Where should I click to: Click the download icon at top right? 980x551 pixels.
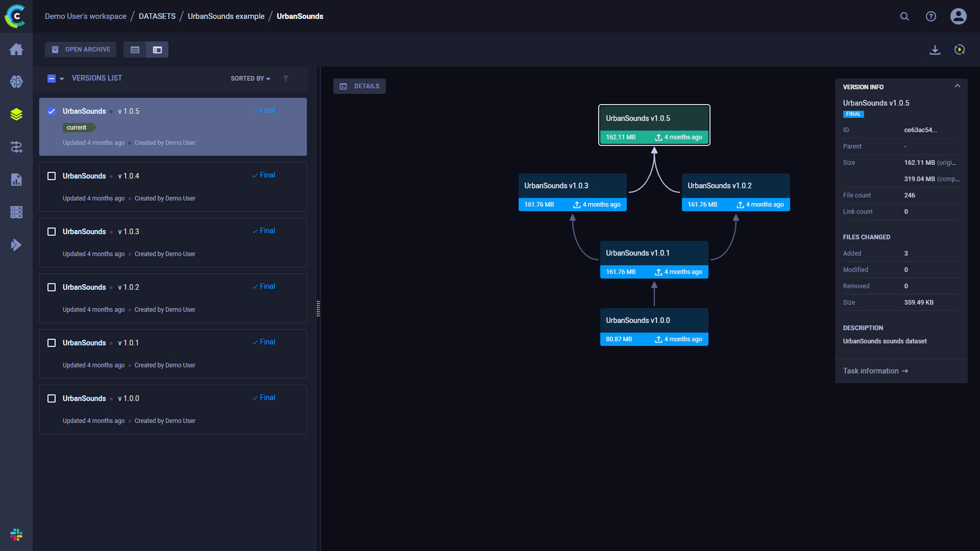point(935,49)
